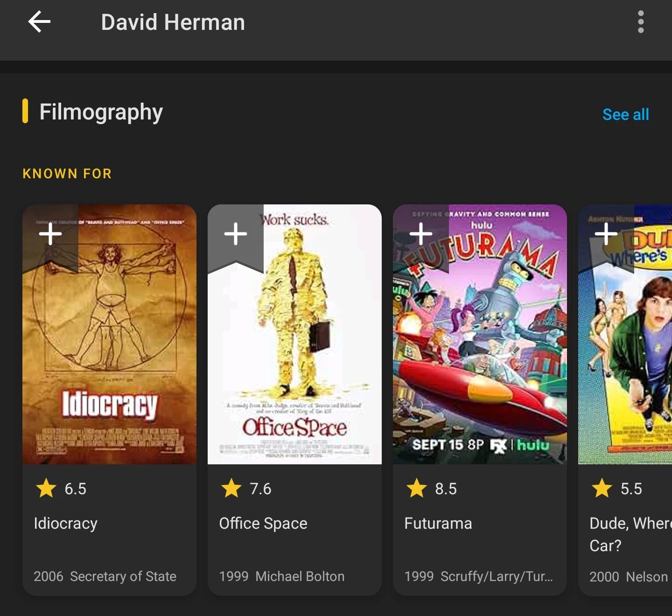Select the Futurama title text

(x=438, y=523)
